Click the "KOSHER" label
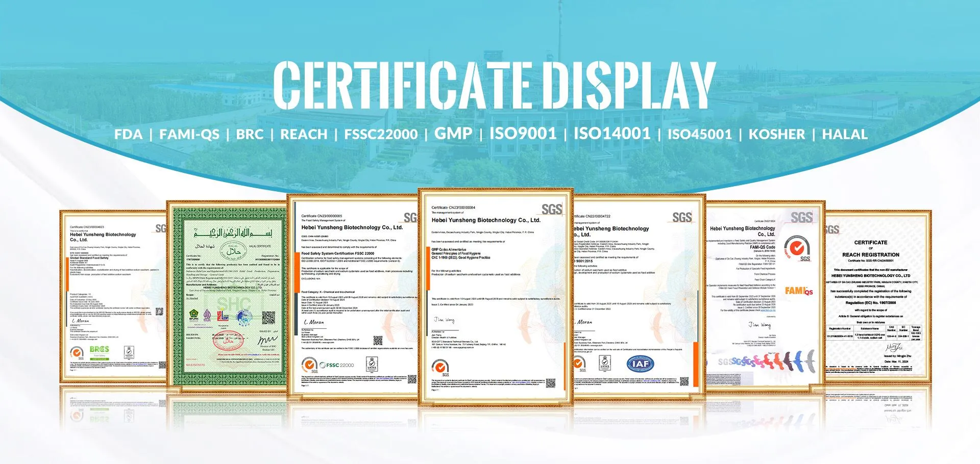 pyautogui.click(x=777, y=135)
